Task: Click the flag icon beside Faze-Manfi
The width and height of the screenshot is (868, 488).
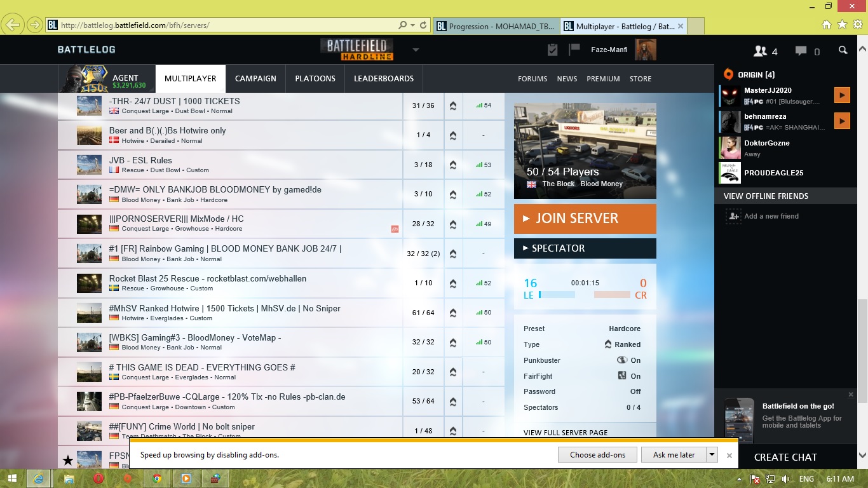Action: click(x=574, y=50)
